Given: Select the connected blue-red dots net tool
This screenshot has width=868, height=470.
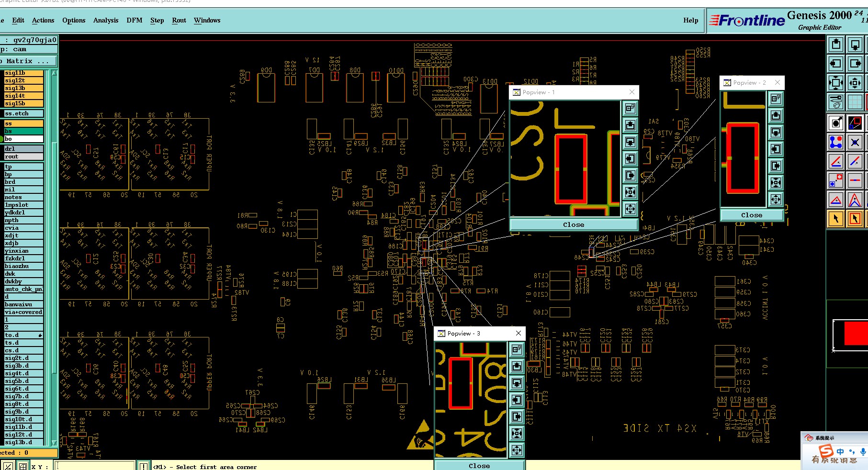Looking at the screenshot, I should point(836,142).
